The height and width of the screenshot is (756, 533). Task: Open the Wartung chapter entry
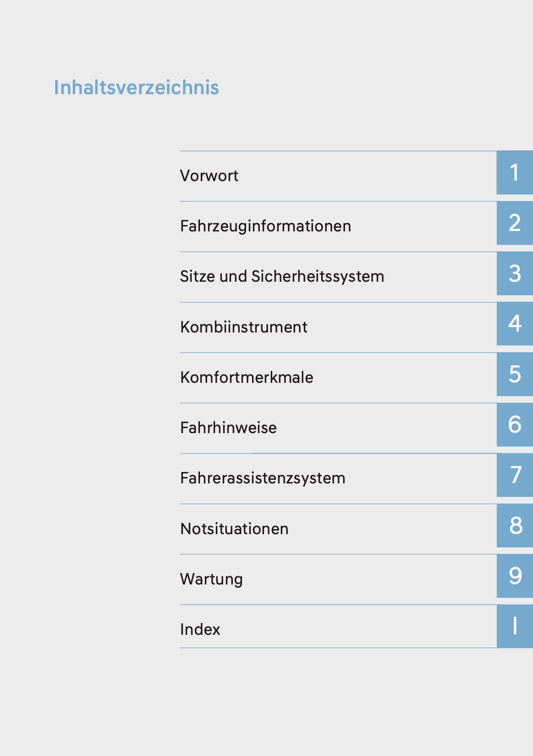[211, 579]
